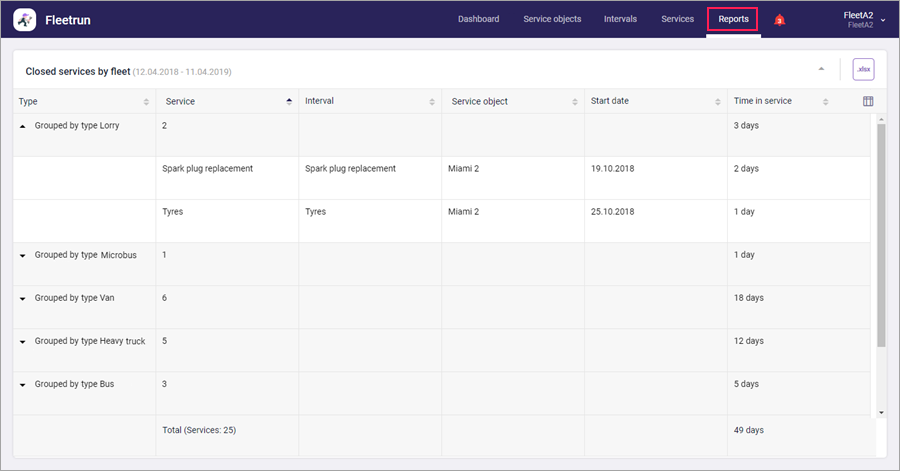This screenshot has width=900, height=471.
Task: Open the FleetA2 account dropdown
Action: (x=864, y=20)
